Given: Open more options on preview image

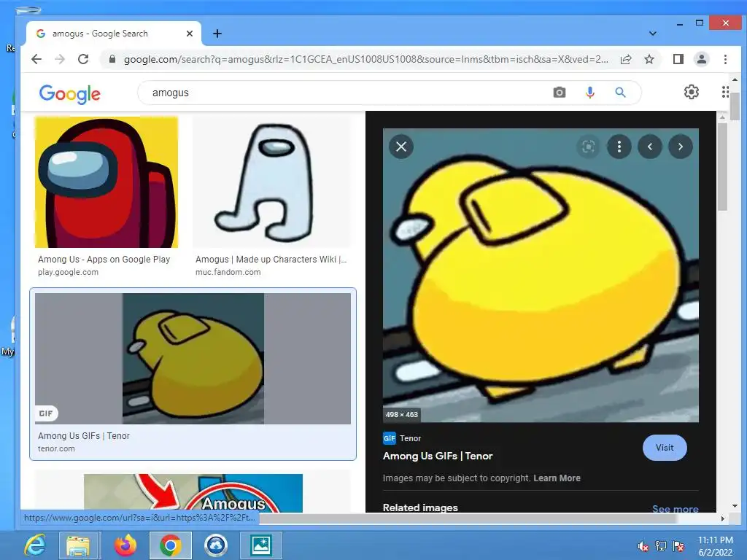Looking at the screenshot, I should tap(619, 147).
